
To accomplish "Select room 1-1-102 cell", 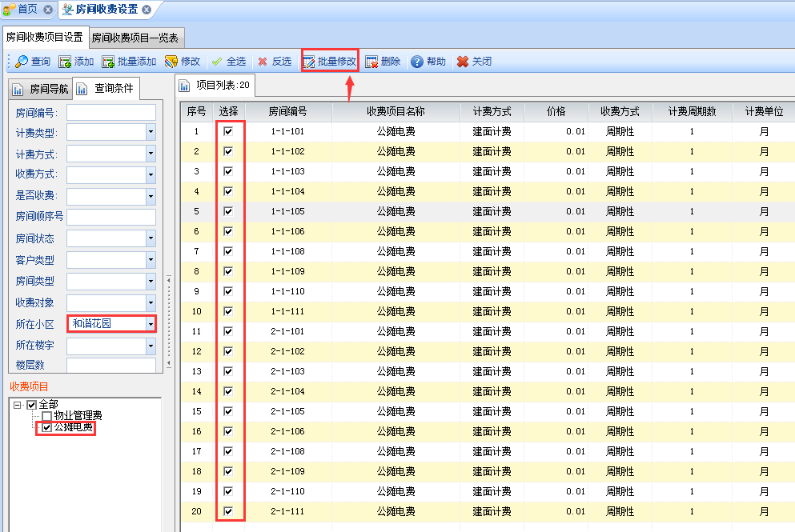I will [x=287, y=151].
